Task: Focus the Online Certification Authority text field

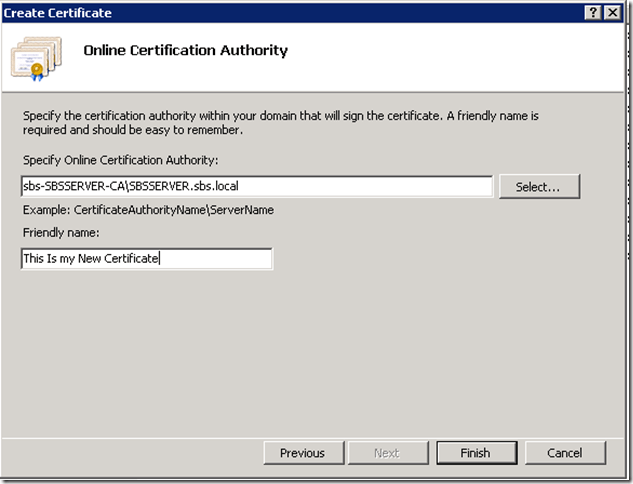Action: (256, 186)
